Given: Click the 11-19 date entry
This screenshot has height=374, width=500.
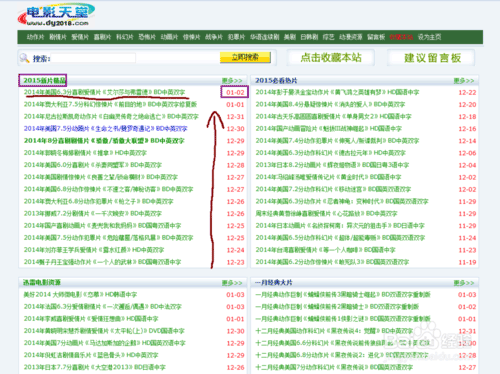Looking at the screenshot, I should (467, 262).
